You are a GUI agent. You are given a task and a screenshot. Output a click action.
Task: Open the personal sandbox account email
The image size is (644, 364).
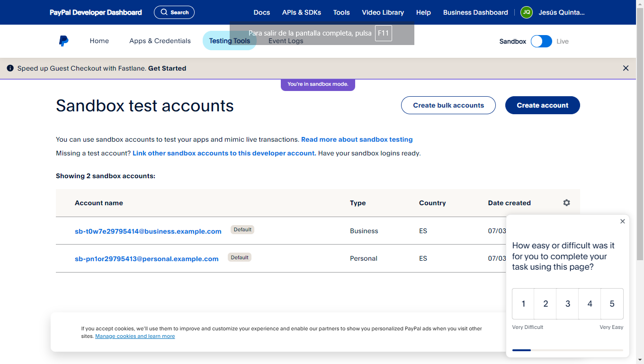pos(147,259)
